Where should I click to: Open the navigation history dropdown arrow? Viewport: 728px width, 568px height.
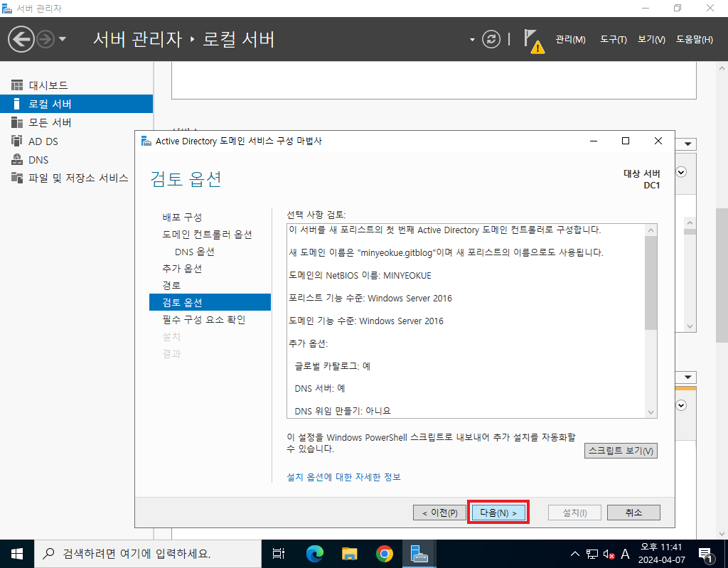tap(63, 39)
